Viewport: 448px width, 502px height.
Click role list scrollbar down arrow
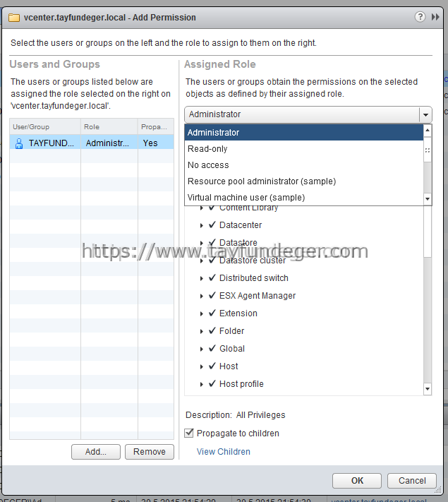coord(428,199)
